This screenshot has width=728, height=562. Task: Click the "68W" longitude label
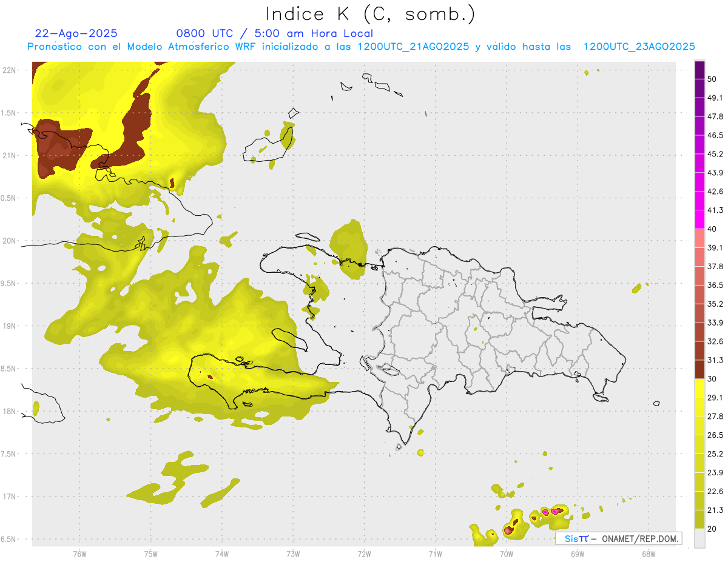pyautogui.click(x=648, y=554)
